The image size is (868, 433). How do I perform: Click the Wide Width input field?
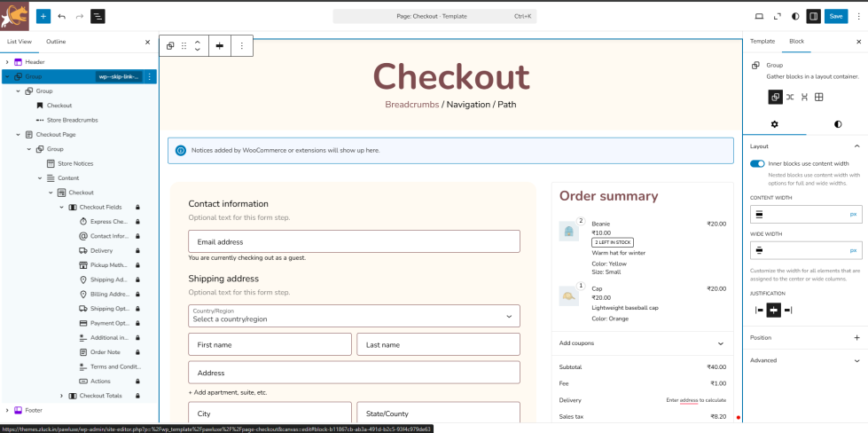click(806, 250)
